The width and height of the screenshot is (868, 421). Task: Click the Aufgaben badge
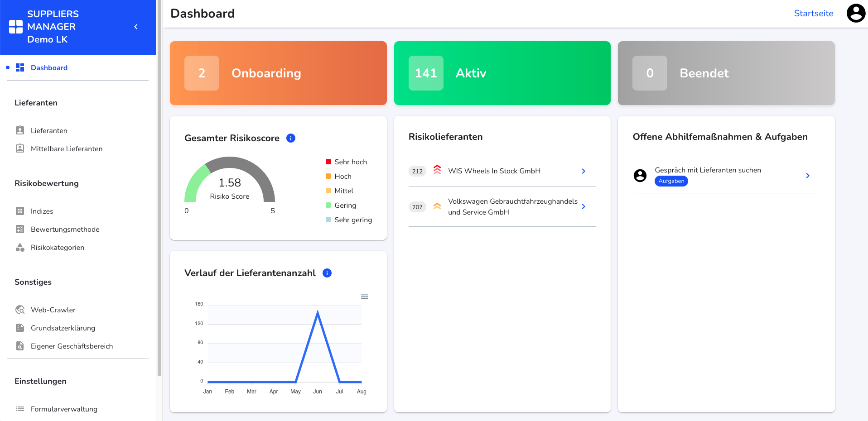[671, 181]
